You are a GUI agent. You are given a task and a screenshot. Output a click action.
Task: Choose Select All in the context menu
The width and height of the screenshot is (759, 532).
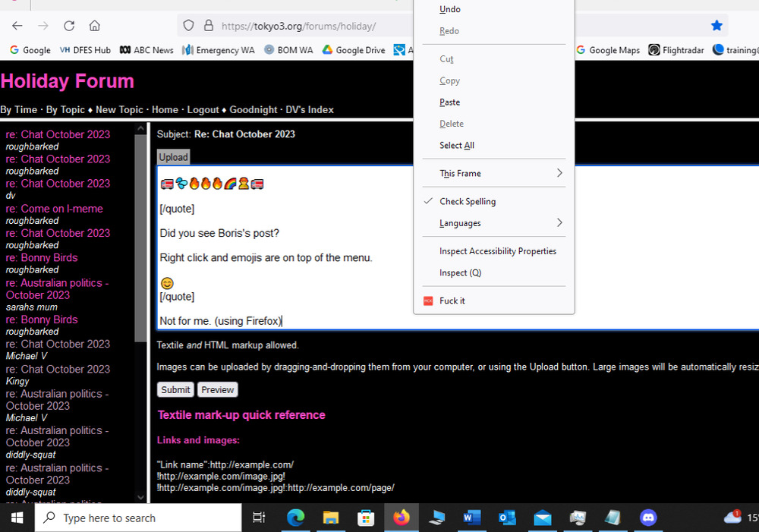point(457,146)
